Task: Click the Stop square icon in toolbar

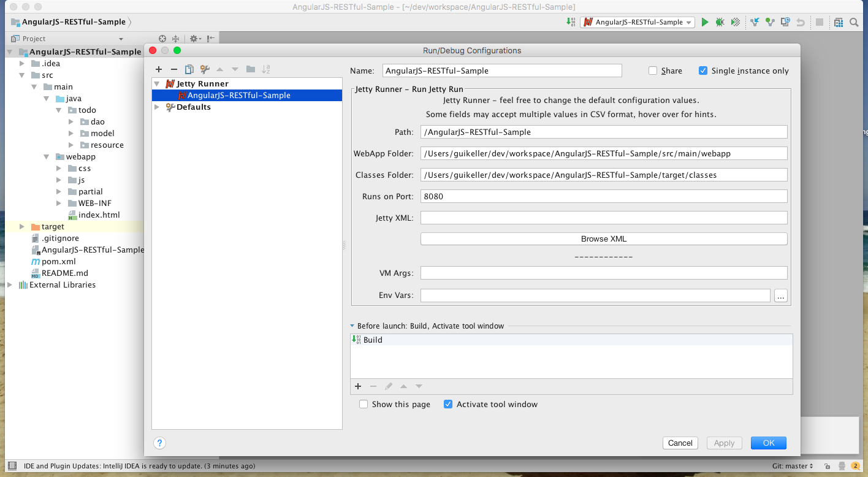Action: (x=820, y=22)
